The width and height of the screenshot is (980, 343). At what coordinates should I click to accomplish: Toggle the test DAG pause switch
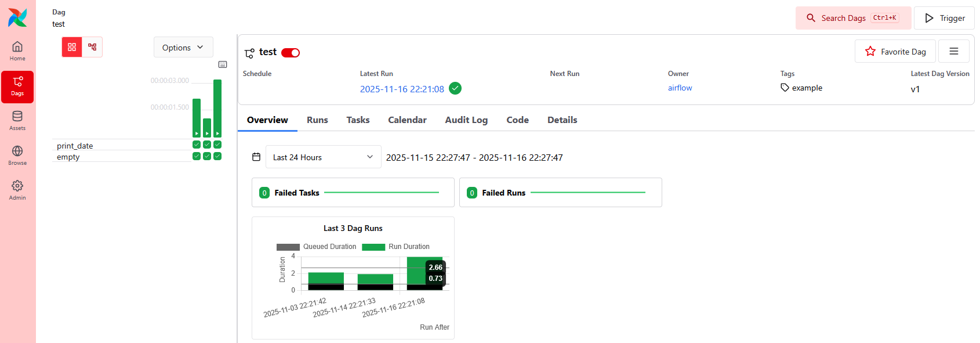click(x=291, y=53)
